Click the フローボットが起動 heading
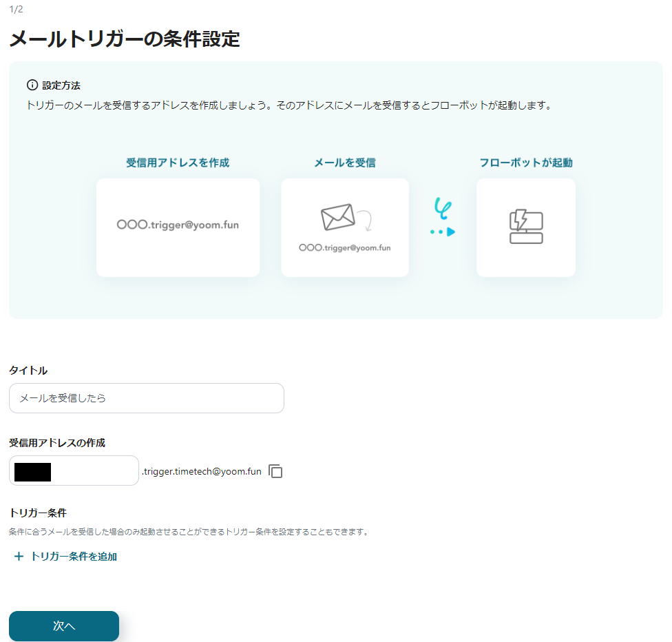The width and height of the screenshot is (672, 642). click(526, 163)
